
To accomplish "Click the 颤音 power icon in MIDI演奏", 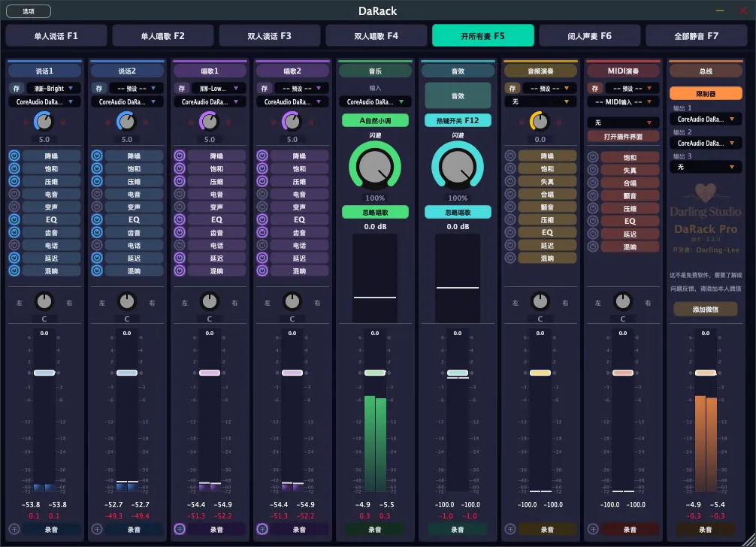I will (593, 195).
